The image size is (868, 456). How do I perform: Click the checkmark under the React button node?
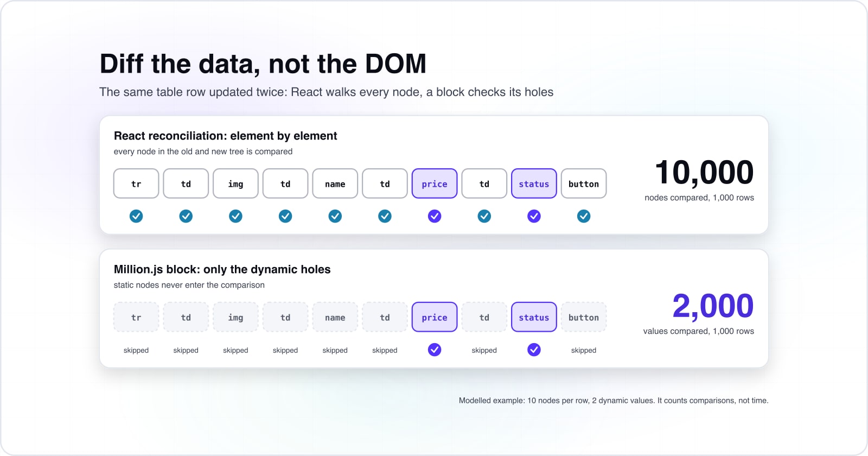tap(584, 216)
